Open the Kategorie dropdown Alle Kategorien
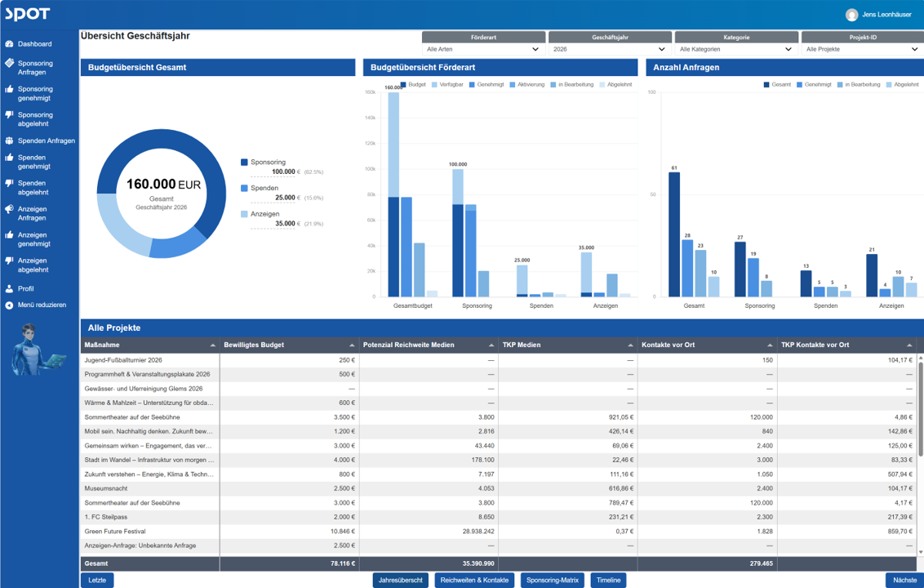 (736, 50)
